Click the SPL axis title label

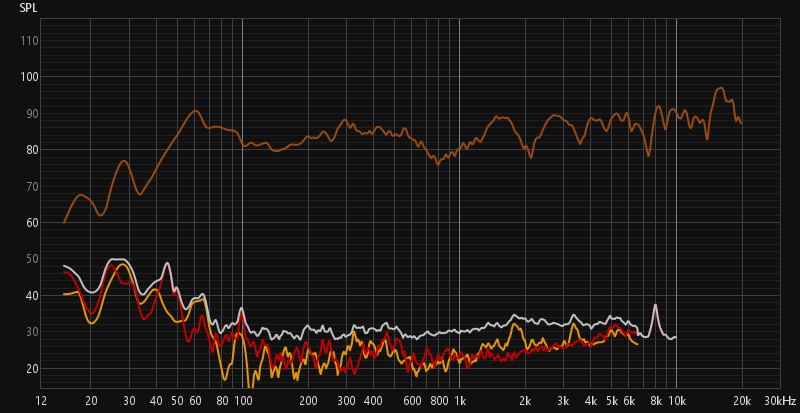[x=28, y=8]
